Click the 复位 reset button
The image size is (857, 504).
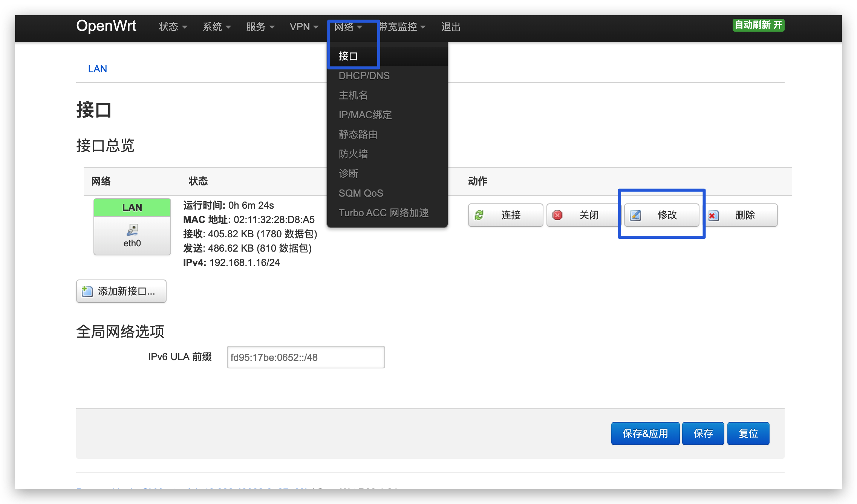tap(748, 434)
